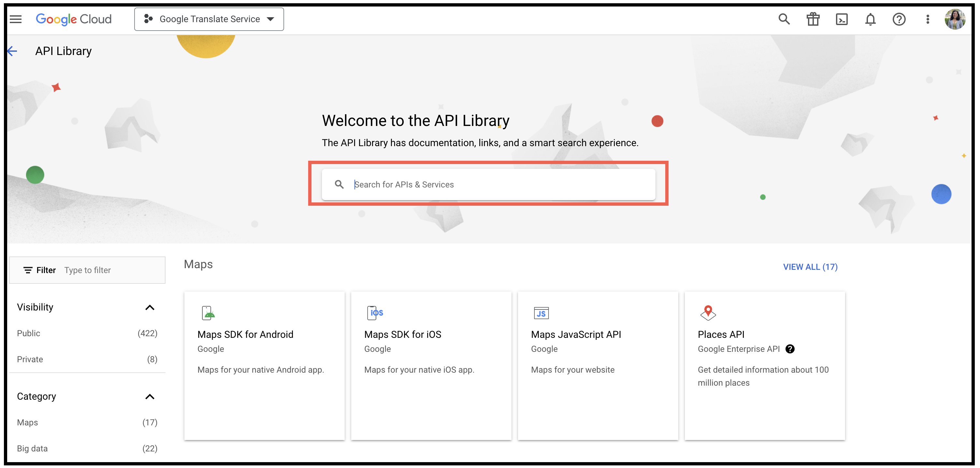980x468 pixels.
Task: Open the help question mark menu
Action: pos(899,19)
